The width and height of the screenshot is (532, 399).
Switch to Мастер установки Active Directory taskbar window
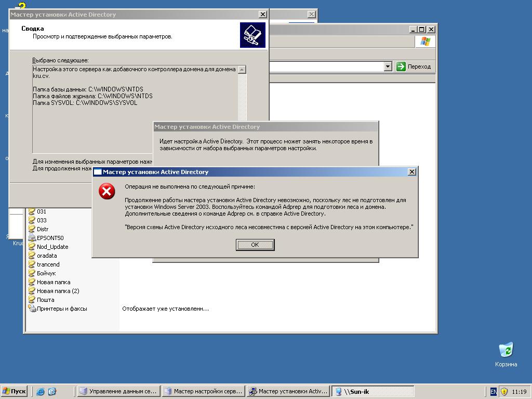point(288,391)
